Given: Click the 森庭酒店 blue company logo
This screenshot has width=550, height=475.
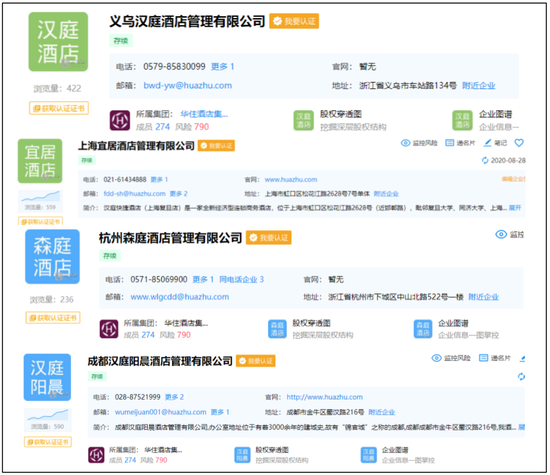Looking at the screenshot, I should pos(52,256).
